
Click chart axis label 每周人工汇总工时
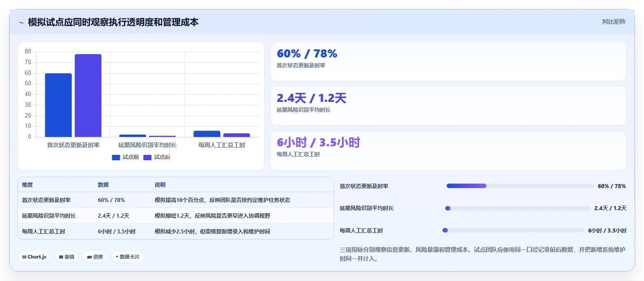point(222,145)
